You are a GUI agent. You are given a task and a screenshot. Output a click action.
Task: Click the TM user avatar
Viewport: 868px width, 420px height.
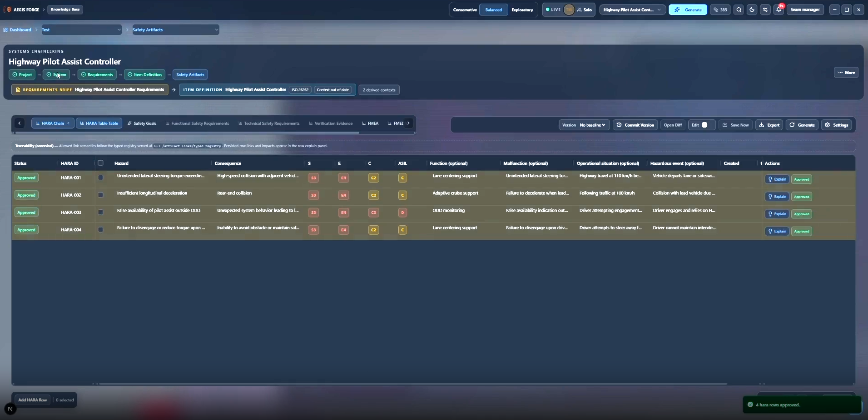coord(569,10)
